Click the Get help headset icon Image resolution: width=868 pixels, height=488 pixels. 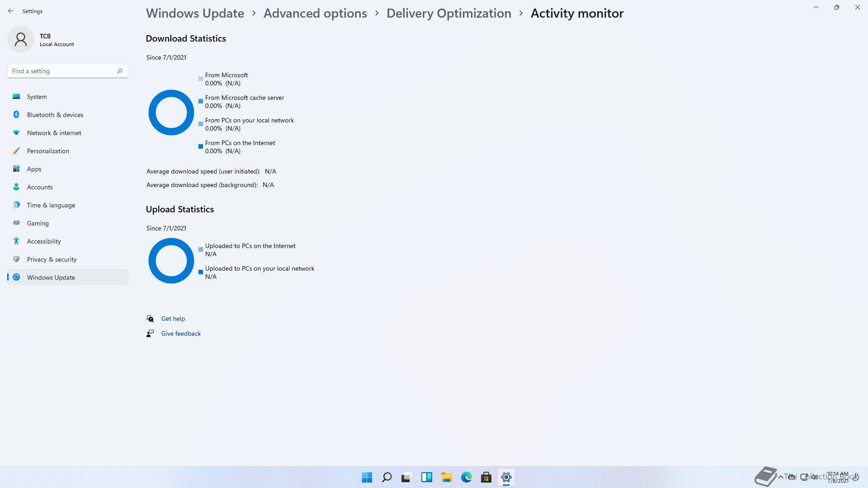[x=150, y=319]
